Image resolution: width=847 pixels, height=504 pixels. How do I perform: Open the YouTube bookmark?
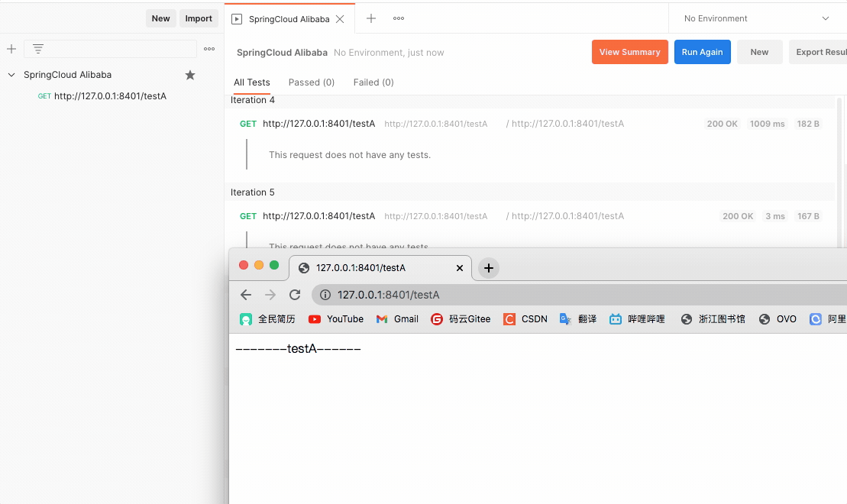pyautogui.click(x=335, y=319)
